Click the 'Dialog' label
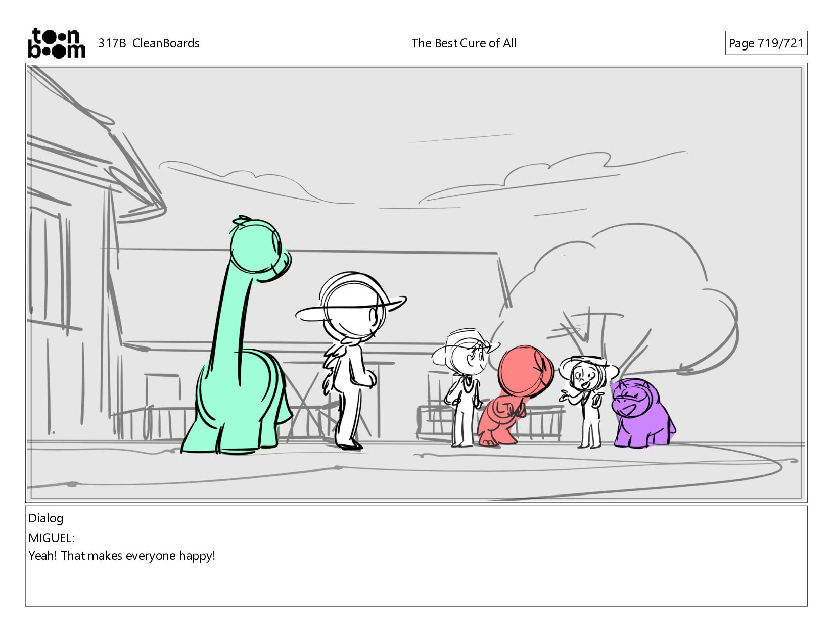The height and width of the screenshot is (644, 834). pyautogui.click(x=46, y=518)
